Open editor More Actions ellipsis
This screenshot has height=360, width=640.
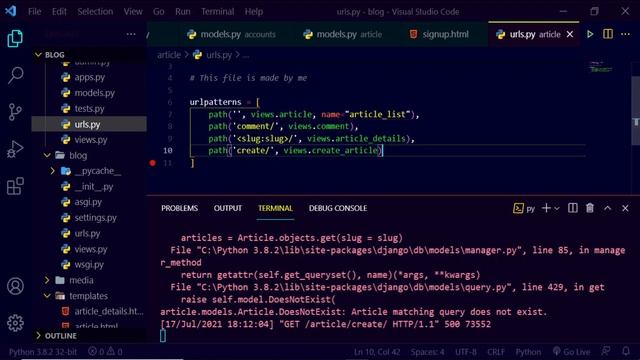pyautogui.click(x=625, y=34)
